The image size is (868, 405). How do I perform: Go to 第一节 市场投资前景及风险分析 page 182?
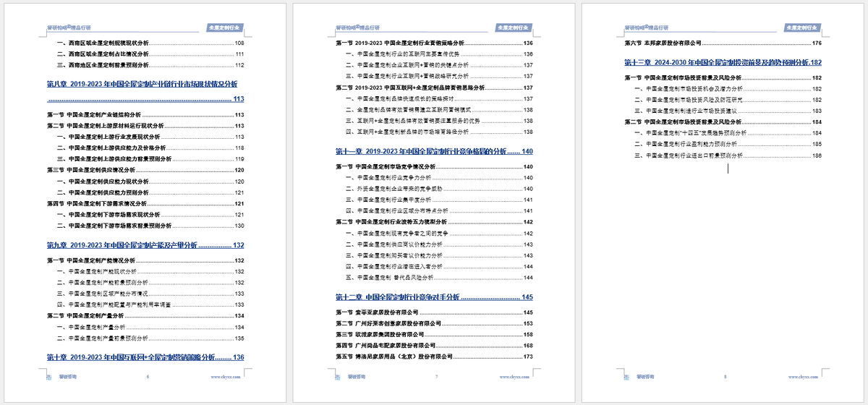tap(723, 77)
